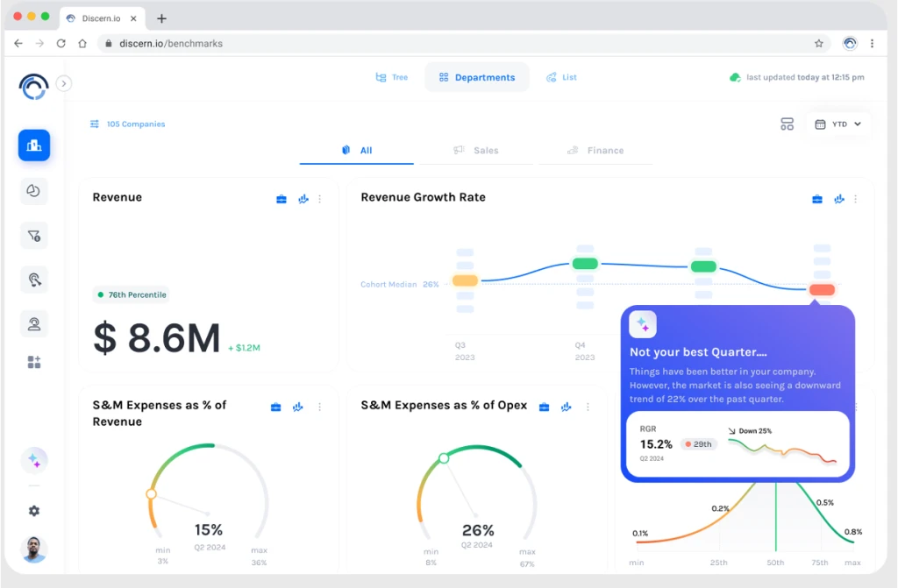This screenshot has width=898, height=588.
Task: Click the AI sparkle assistant icon in sidebar
Action: 34,460
